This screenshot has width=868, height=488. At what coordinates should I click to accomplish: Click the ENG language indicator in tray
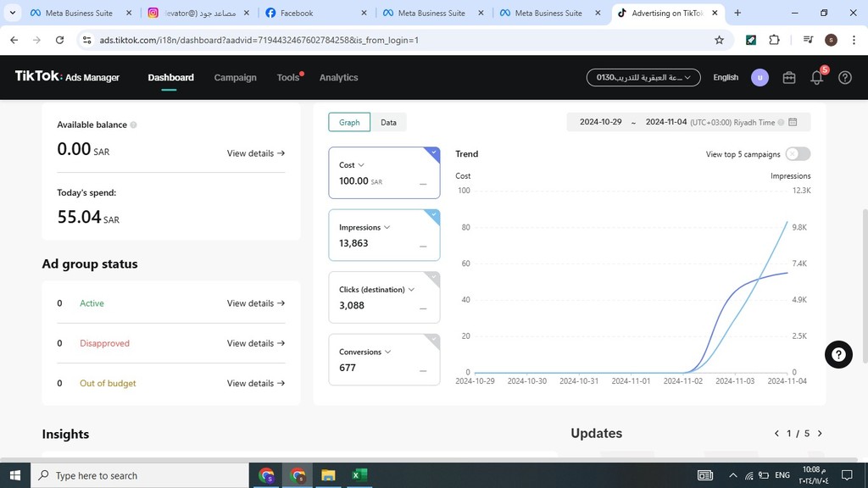782,475
